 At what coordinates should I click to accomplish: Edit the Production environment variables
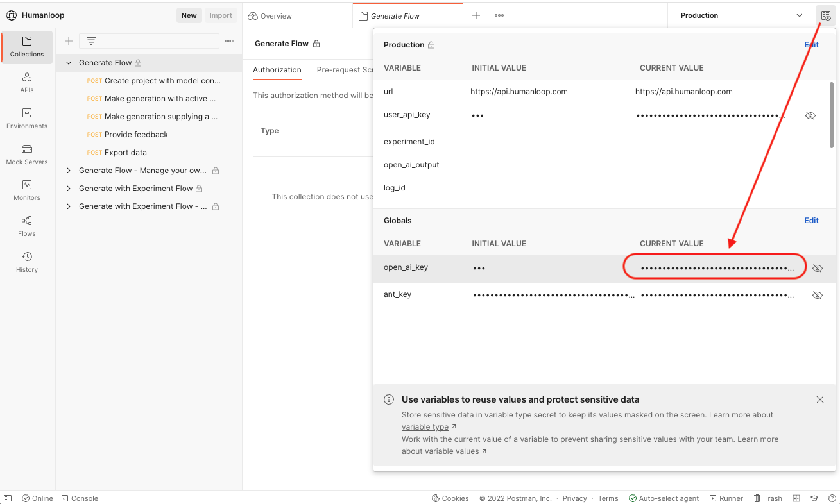click(812, 45)
